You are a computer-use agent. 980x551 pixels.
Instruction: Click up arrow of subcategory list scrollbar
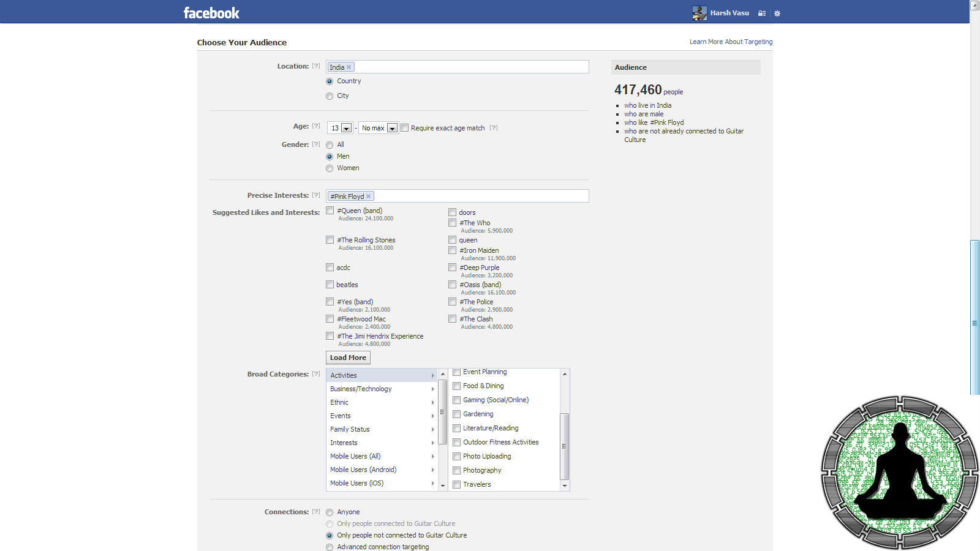click(565, 373)
